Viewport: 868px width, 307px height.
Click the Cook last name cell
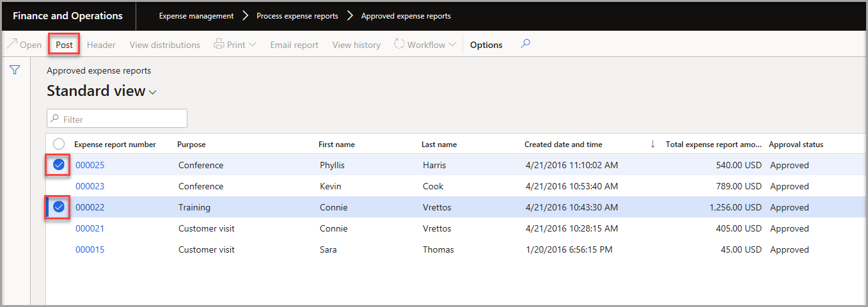coord(432,186)
